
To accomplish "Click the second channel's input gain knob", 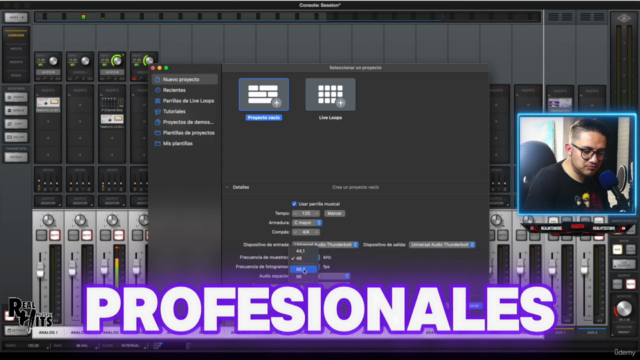I will click(85, 61).
